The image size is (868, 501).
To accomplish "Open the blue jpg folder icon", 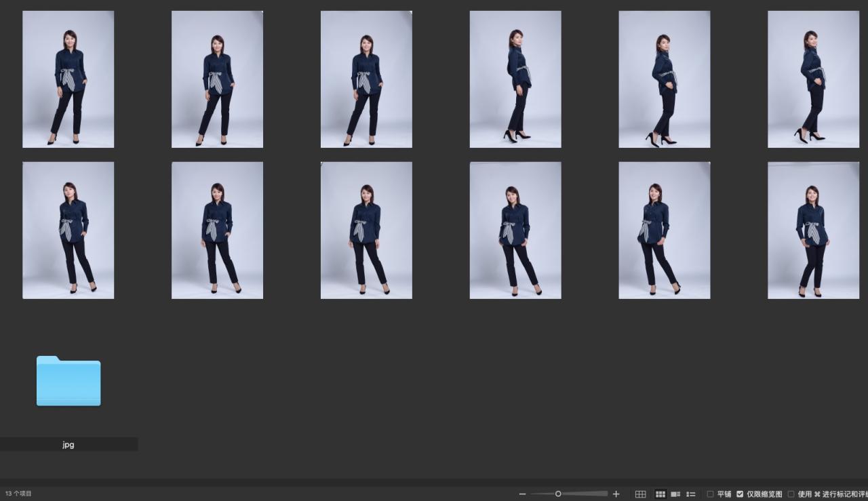I will click(68, 381).
